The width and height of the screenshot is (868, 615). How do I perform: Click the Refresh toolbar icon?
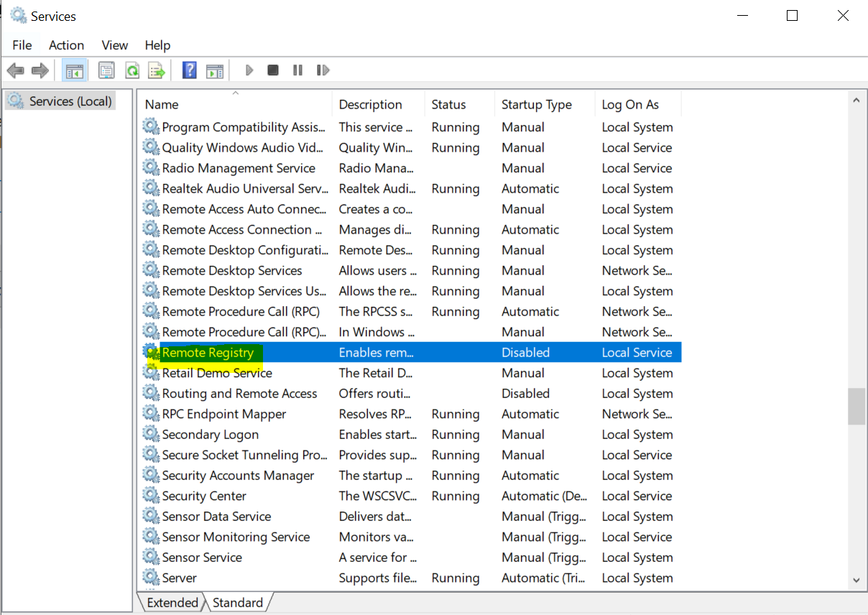(132, 70)
